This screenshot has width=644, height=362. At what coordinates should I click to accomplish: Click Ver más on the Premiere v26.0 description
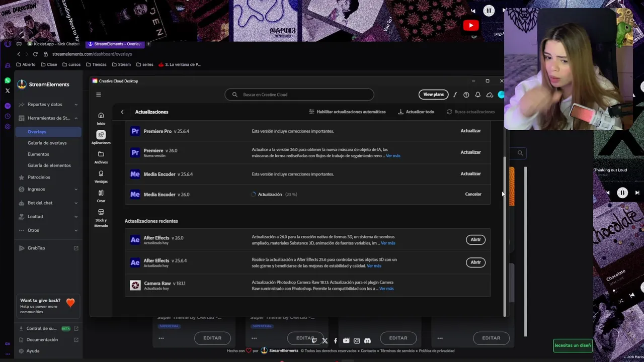pos(393,156)
